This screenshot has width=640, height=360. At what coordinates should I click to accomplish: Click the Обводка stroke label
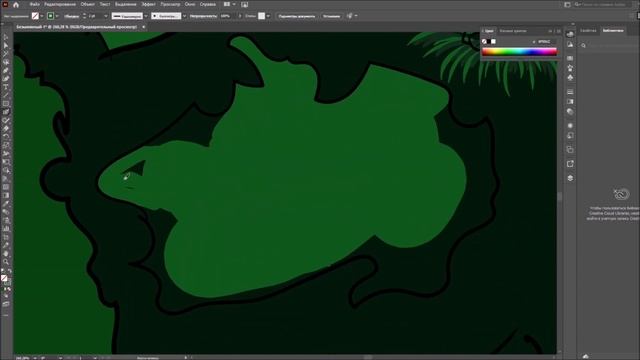(x=72, y=16)
